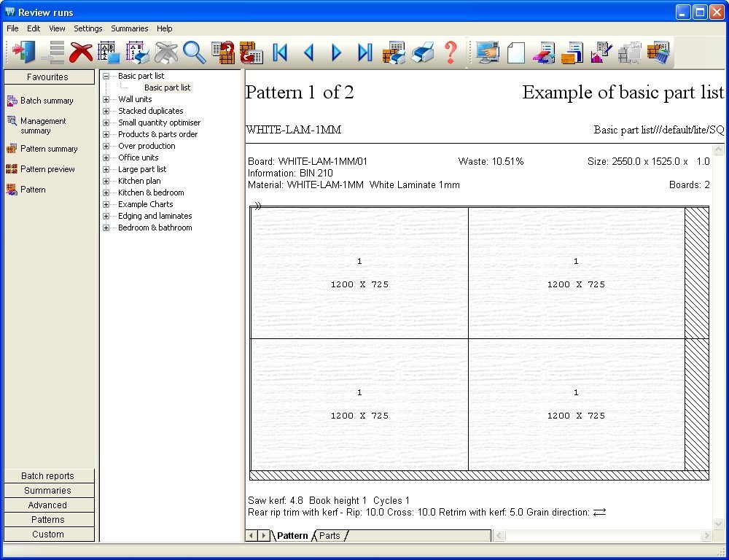Open the Summaries menu

(129, 28)
